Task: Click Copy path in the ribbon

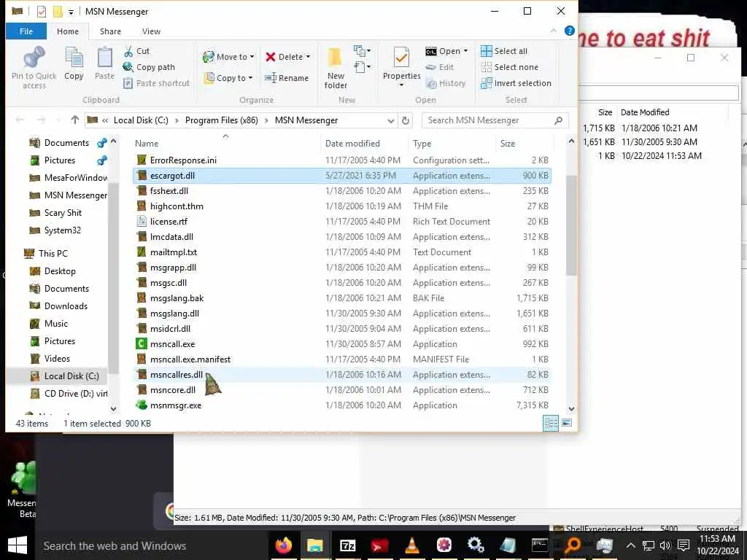Action: [x=149, y=67]
